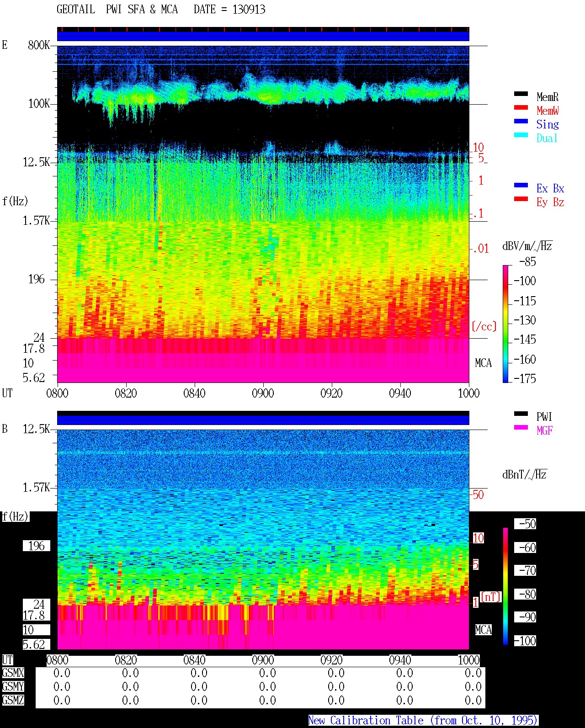585x728 pixels.
Task: Click the red Ey Bz legend swatch
Action: click(521, 199)
